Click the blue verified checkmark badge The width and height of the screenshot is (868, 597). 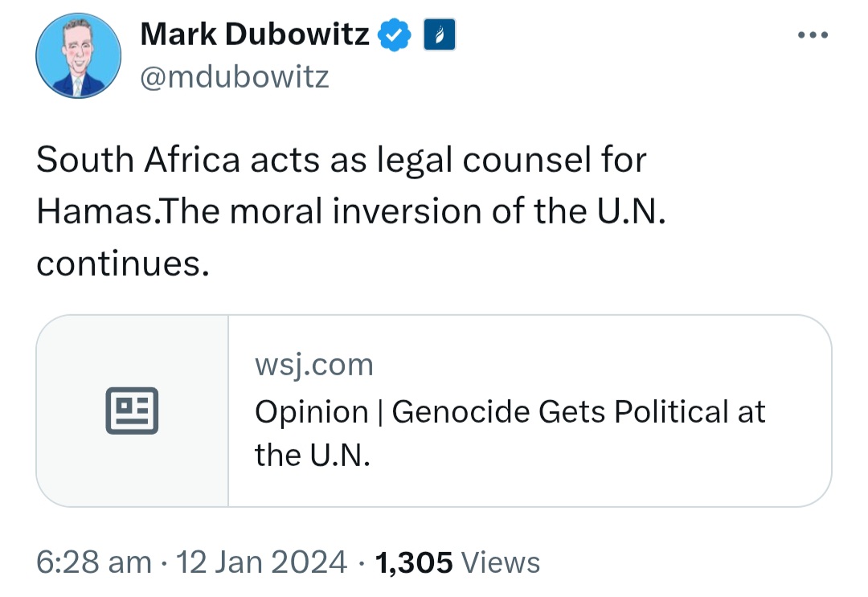[x=394, y=35]
